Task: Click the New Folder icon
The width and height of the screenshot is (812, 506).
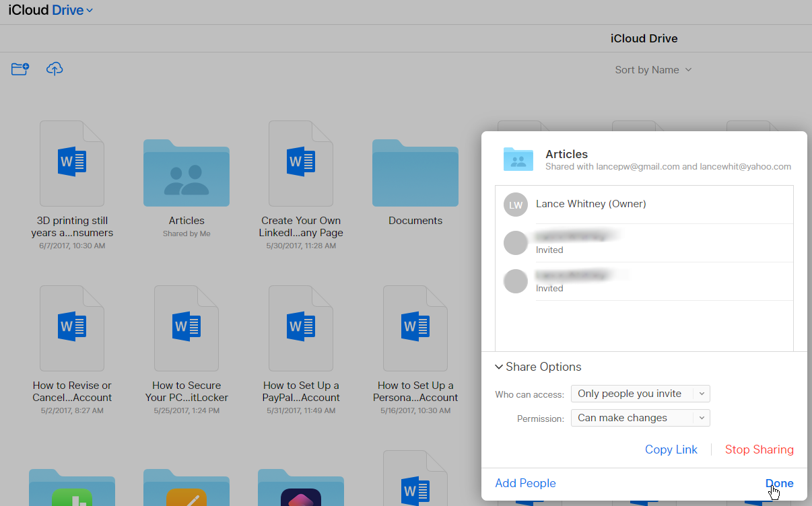Action: pyautogui.click(x=20, y=69)
